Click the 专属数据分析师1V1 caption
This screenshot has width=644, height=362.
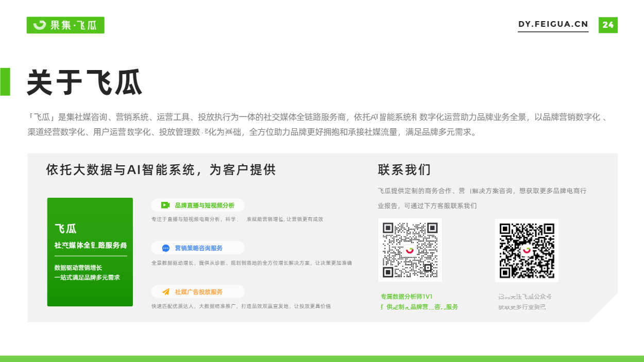click(406, 297)
